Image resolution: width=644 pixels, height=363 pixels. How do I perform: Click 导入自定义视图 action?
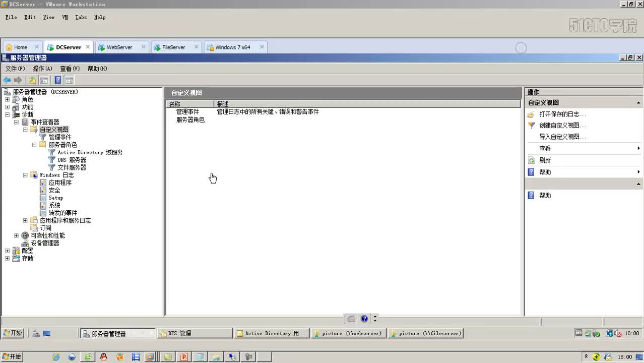coord(563,137)
